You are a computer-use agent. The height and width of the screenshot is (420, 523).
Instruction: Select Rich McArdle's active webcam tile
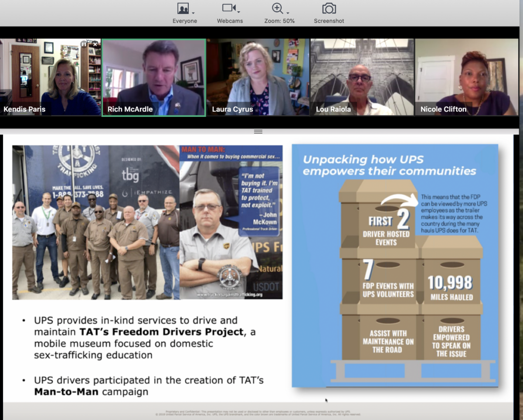[x=154, y=77]
